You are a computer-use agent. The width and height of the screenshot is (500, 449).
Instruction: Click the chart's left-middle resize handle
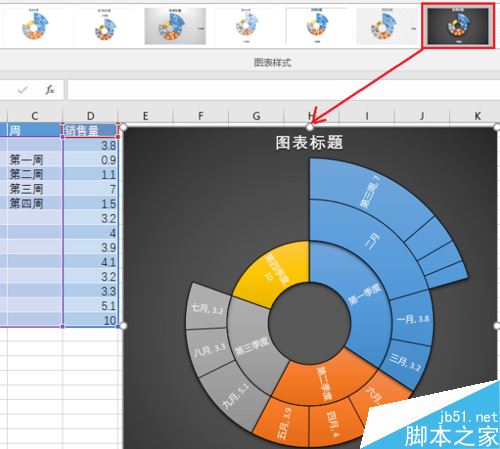[x=123, y=325]
